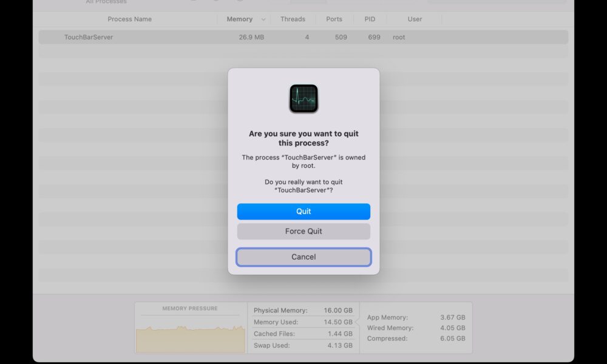Click the Compressed 6.05 GB value
The width and height of the screenshot is (607, 364).
point(453,338)
